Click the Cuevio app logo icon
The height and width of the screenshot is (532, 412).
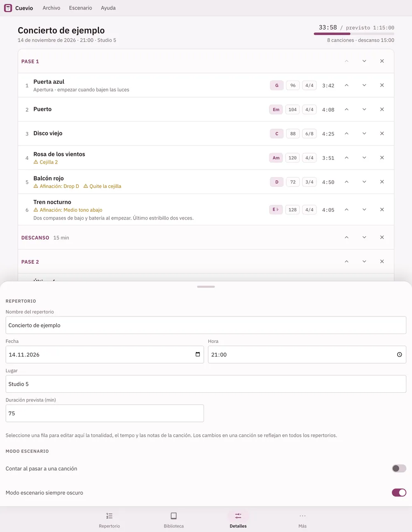pos(8,8)
